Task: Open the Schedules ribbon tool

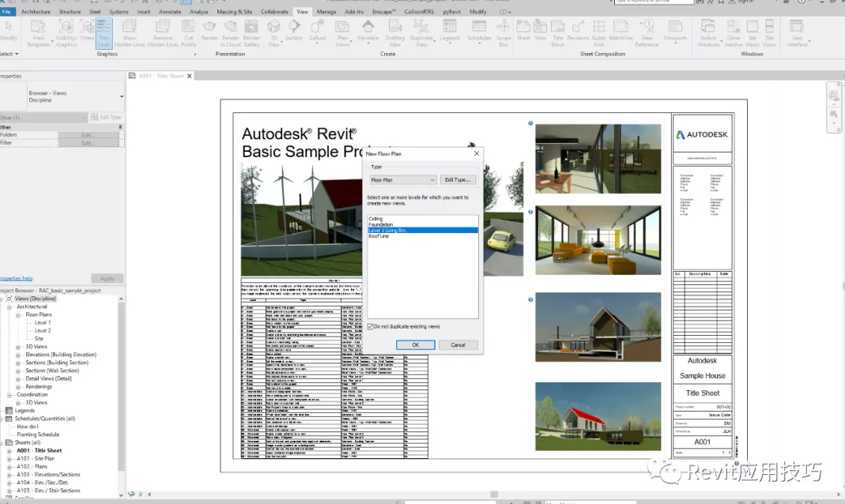Action: coord(479,32)
